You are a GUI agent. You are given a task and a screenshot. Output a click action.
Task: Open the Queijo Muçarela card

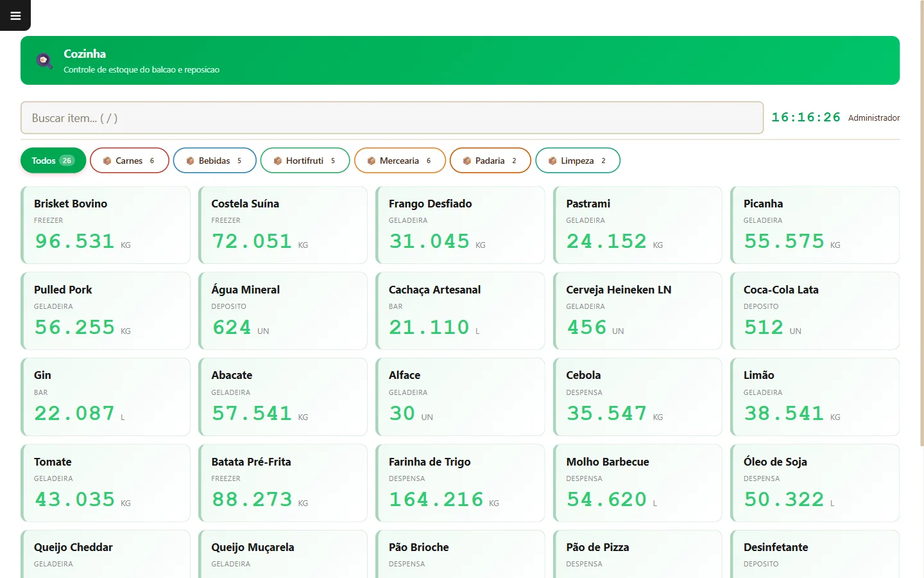click(283, 554)
